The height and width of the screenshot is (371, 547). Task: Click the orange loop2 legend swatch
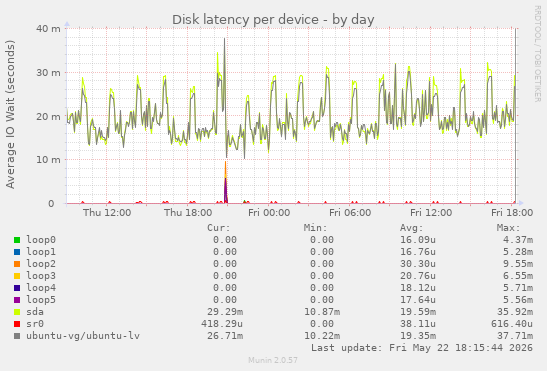coord(17,264)
